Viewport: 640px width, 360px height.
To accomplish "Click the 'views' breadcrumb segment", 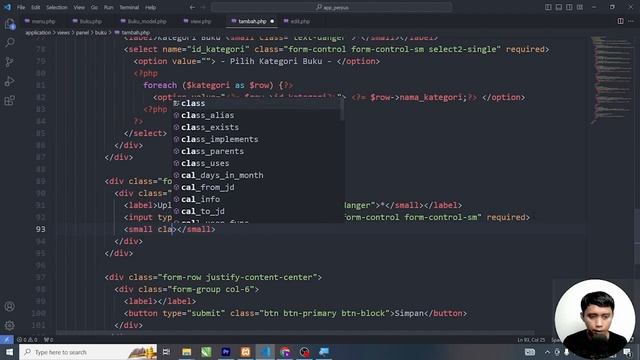I will 63,33.
